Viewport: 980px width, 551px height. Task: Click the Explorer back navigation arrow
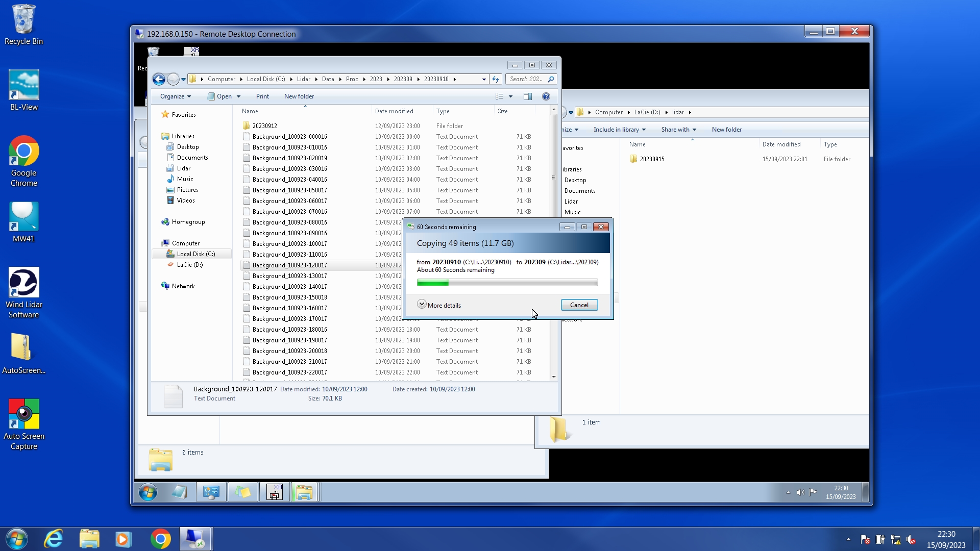coord(159,79)
